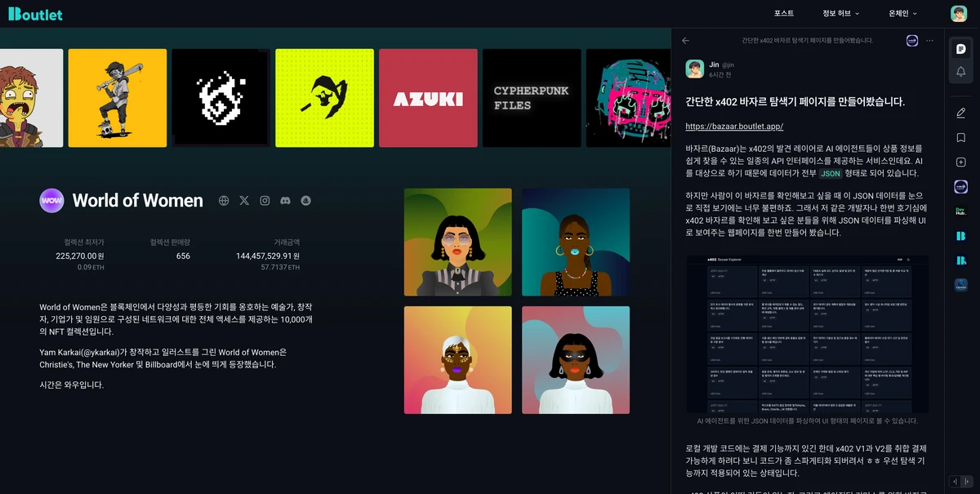Open the posts feed icon in the sidebar
This screenshot has height=494, width=980.
coord(961,49)
